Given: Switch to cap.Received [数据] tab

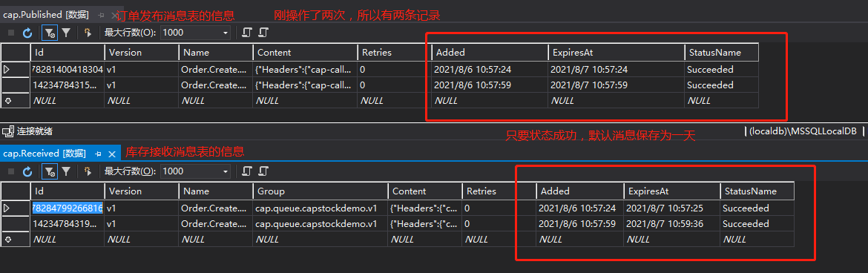Looking at the screenshot, I should [45, 153].
